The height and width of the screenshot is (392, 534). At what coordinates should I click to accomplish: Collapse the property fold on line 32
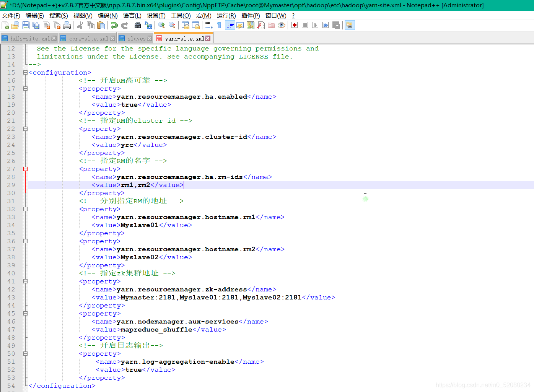(26, 209)
